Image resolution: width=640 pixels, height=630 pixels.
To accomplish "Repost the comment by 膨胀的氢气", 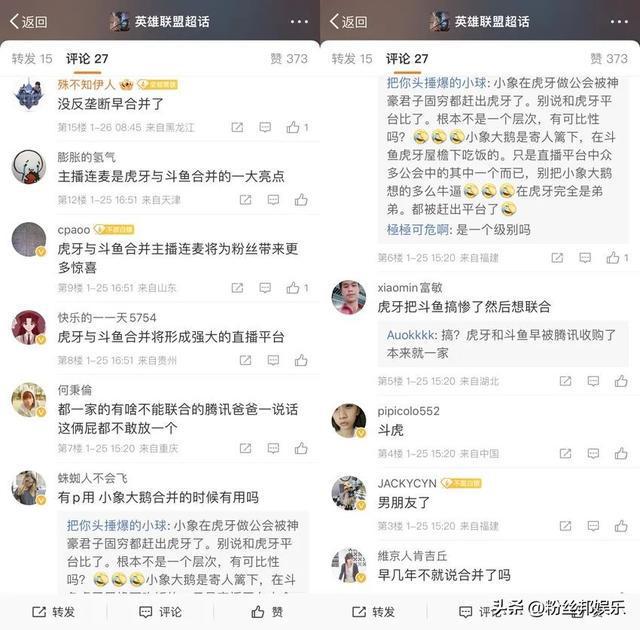I will [x=245, y=200].
